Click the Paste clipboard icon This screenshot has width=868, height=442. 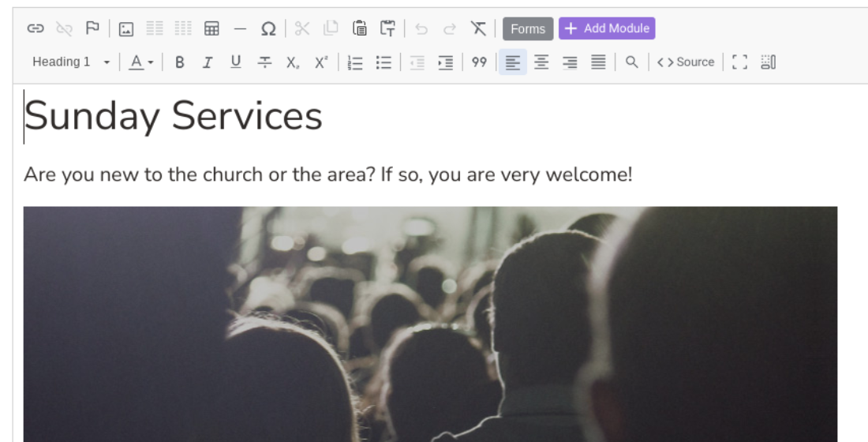pos(359,28)
